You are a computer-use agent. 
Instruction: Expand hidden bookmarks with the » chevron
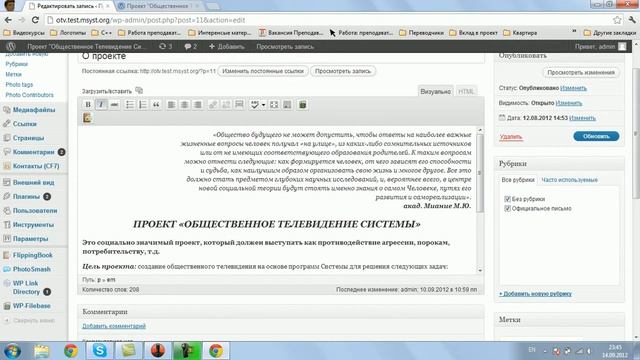pos(574,32)
